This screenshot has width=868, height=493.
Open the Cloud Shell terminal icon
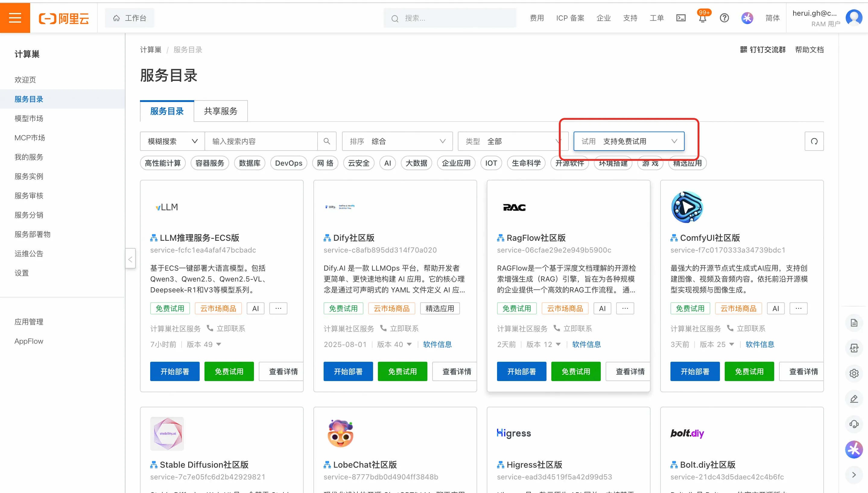coord(681,18)
